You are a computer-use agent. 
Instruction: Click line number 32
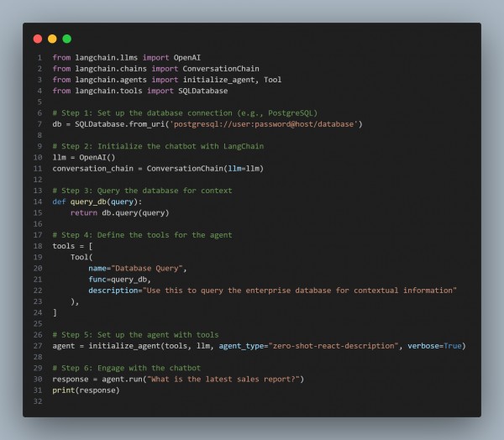coord(38,401)
